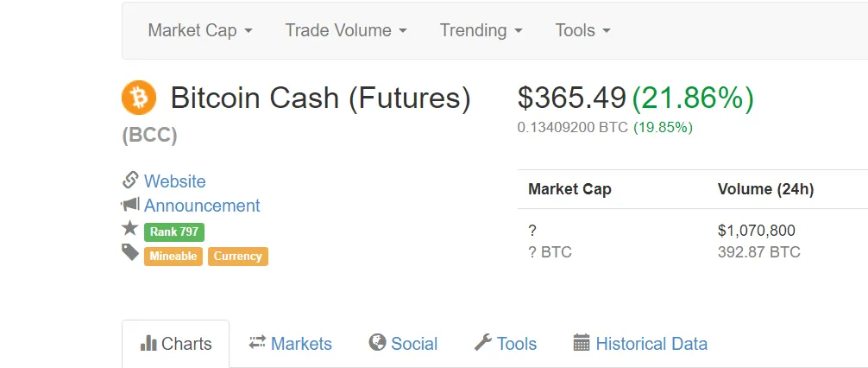Click the tag icon beside Mineable
Viewport: 868px width, 368px height.
click(x=130, y=252)
